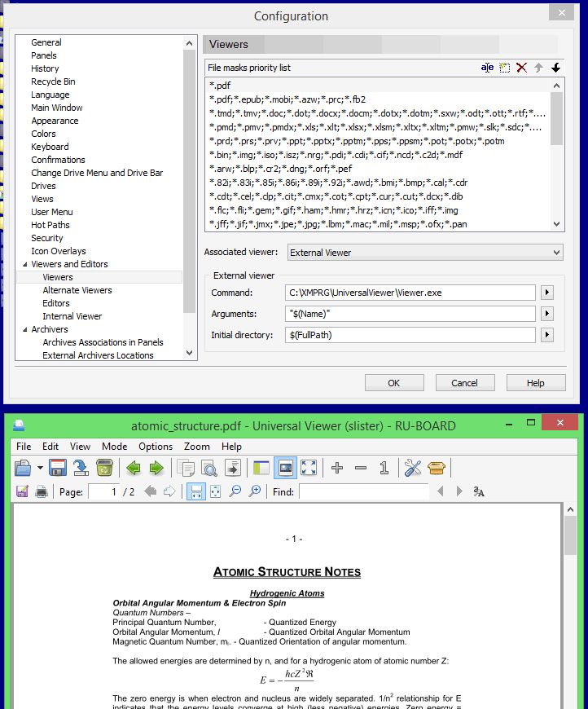Click new file mask icon

[504, 68]
